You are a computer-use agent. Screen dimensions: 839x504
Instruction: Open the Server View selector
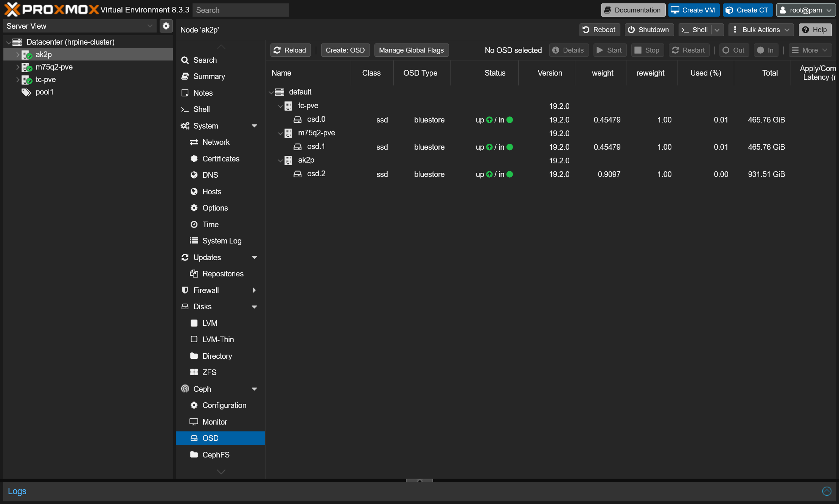point(80,26)
